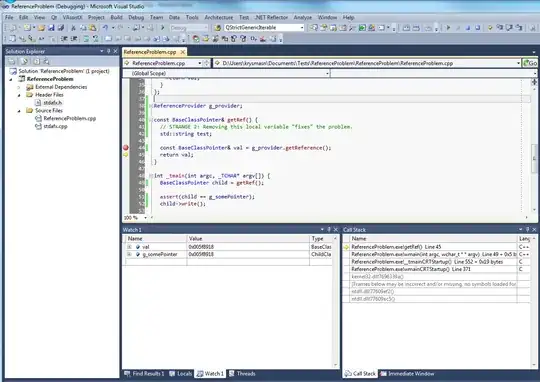
Task: Click the Open File folder icon
Action: click(42, 28)
